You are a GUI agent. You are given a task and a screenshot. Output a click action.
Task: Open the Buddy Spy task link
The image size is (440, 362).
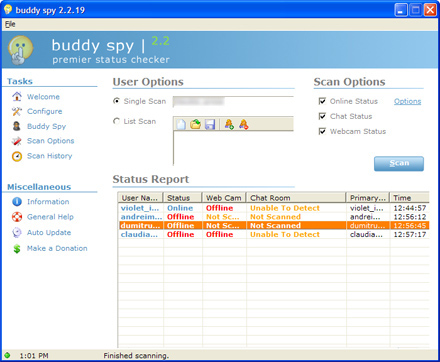point(47,126)
